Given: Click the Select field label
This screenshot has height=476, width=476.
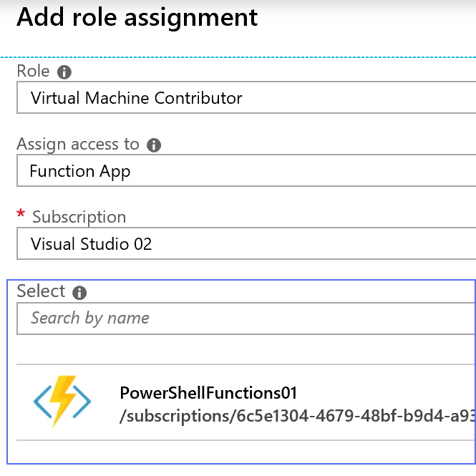Looking at the screenshot, I should pyautogui.click(x=41, y=291).
